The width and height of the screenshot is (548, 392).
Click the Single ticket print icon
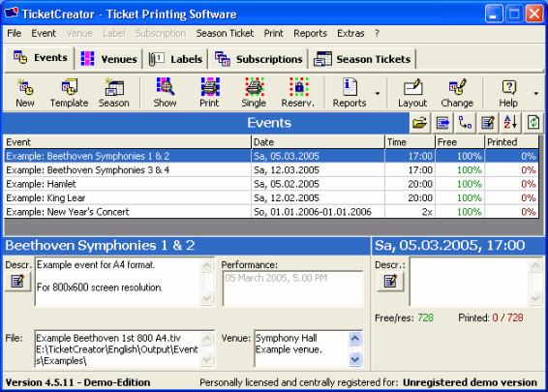pos(254,93)
